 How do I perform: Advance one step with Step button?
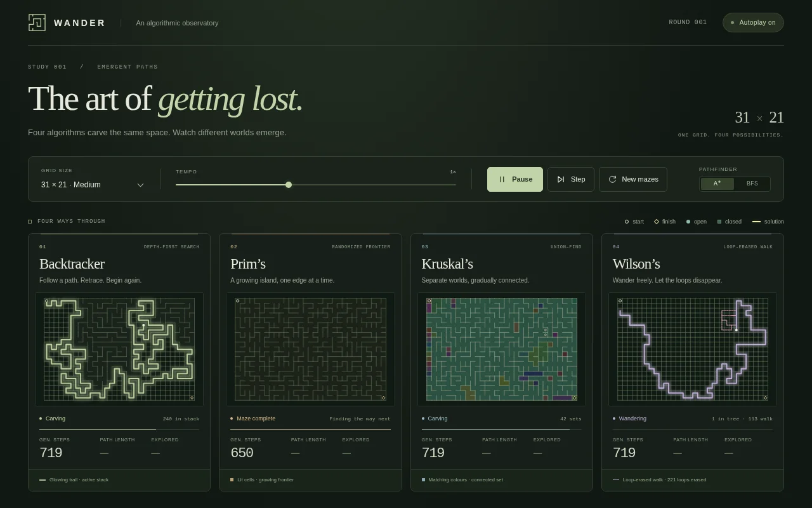pos(571,179)
